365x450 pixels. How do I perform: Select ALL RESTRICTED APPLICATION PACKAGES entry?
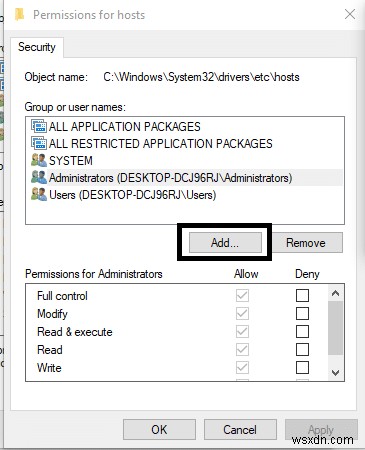point(185,144)
